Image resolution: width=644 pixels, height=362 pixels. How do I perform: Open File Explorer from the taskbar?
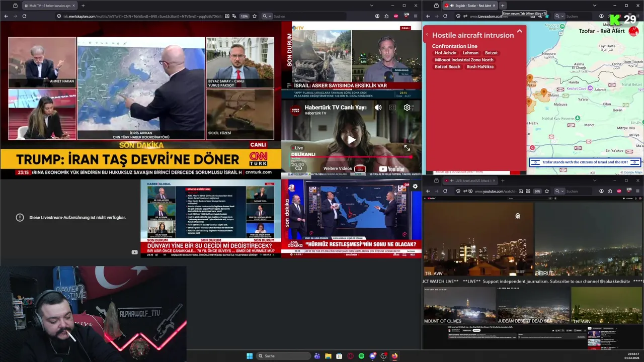pos(328,356)
